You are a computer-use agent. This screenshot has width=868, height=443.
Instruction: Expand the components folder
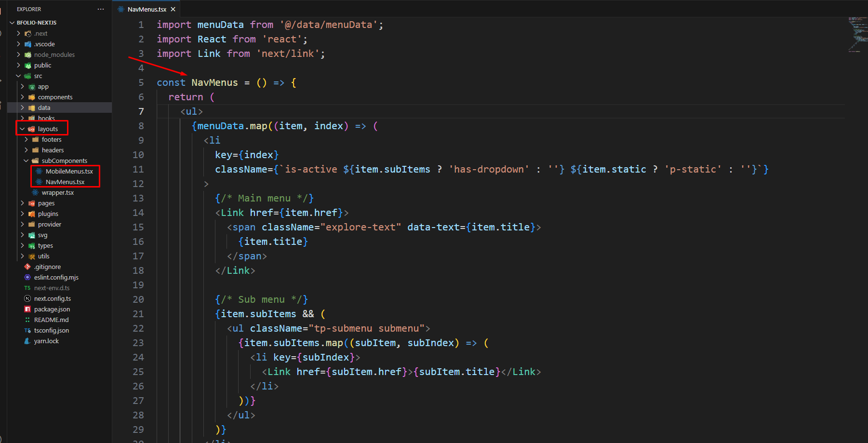coord(22,97)
